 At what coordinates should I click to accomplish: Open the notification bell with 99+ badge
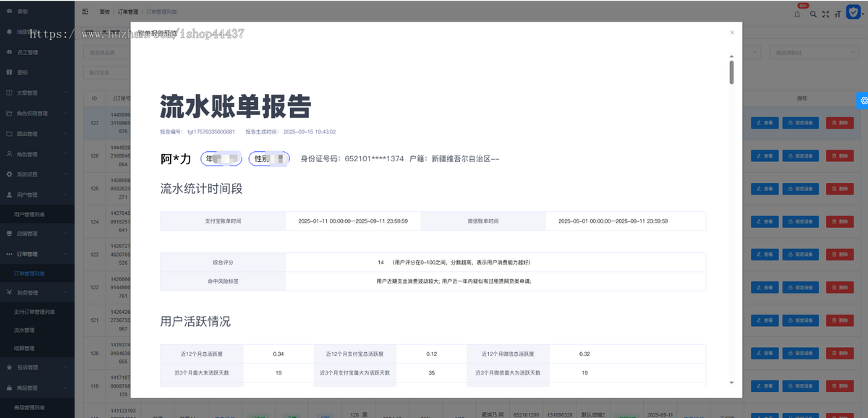[798, 13]
